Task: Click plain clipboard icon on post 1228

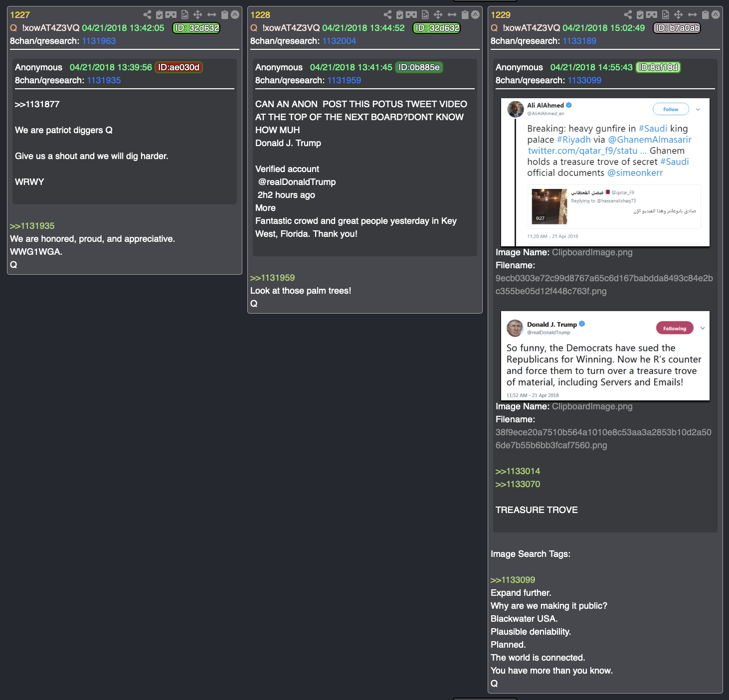Action: pyautogui.click(x=465, y=15)
